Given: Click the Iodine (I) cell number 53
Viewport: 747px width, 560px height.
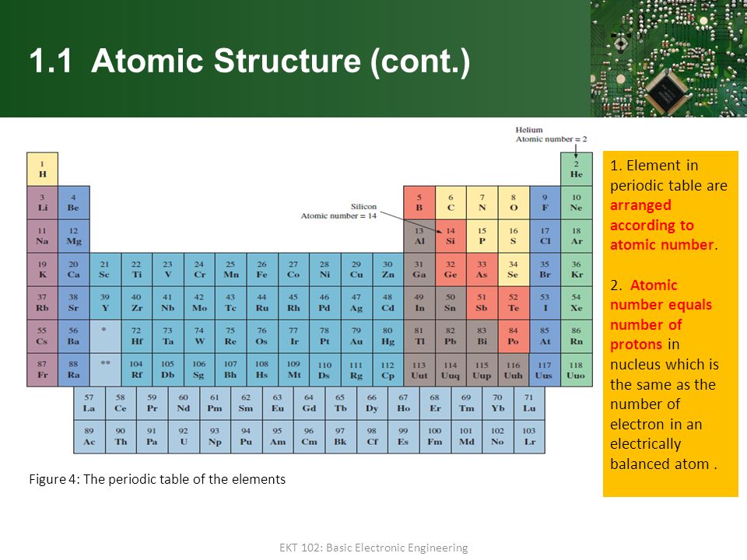Looking at the screenshot, I should pyautogui.click(x=545, y=303).
